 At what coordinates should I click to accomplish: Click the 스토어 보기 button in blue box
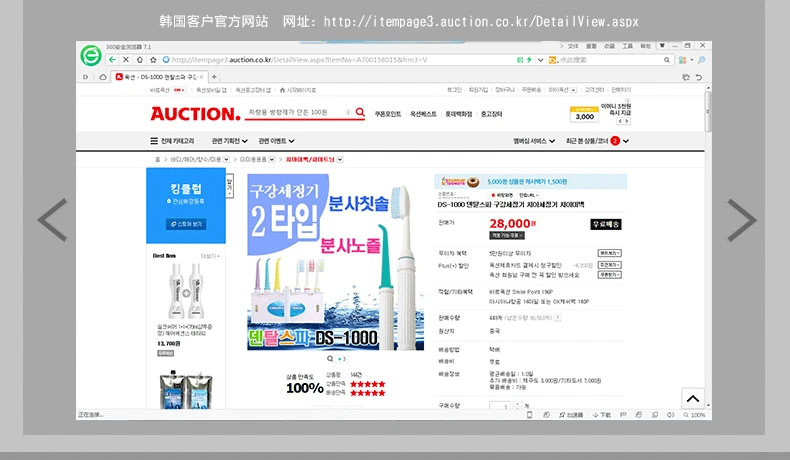pos(186,224)
